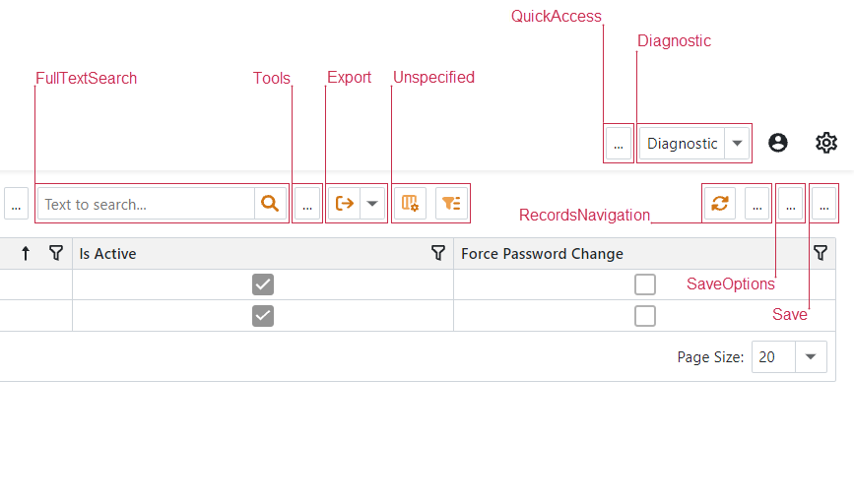Click the orange Export icon

point(345,204)
